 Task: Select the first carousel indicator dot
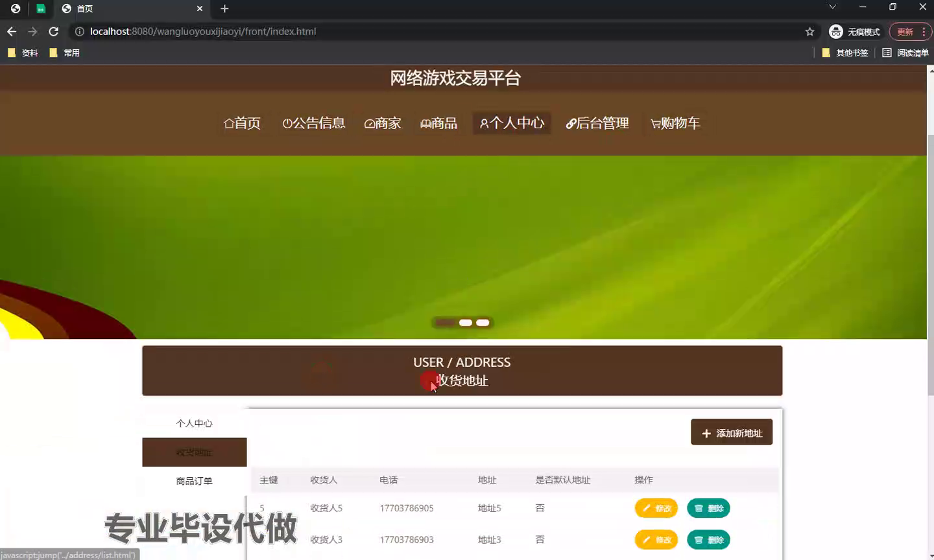(x=444, y=323)
